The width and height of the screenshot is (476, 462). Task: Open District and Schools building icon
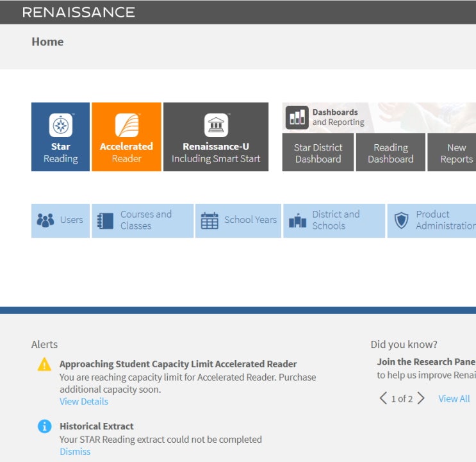[x=297, y=221]
